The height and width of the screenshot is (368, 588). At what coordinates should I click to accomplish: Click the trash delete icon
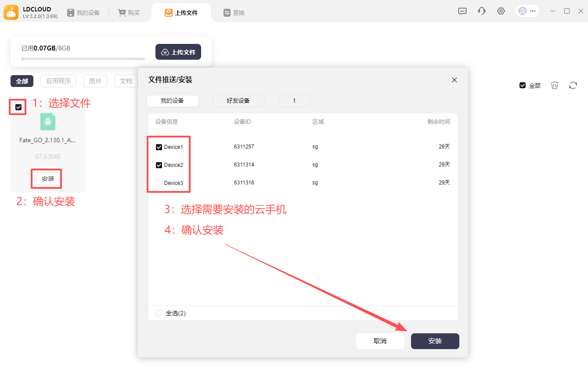point(555,85)
